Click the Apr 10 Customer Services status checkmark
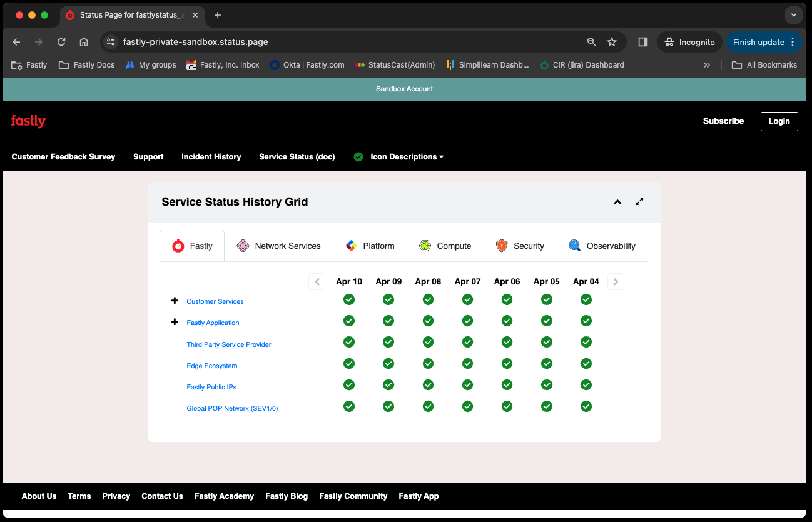This screenshot has height=522, width=812. pos(349,299)
